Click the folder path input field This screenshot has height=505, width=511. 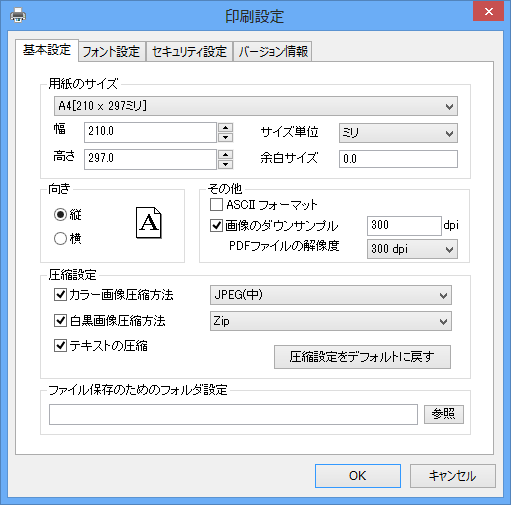[233, 414]
